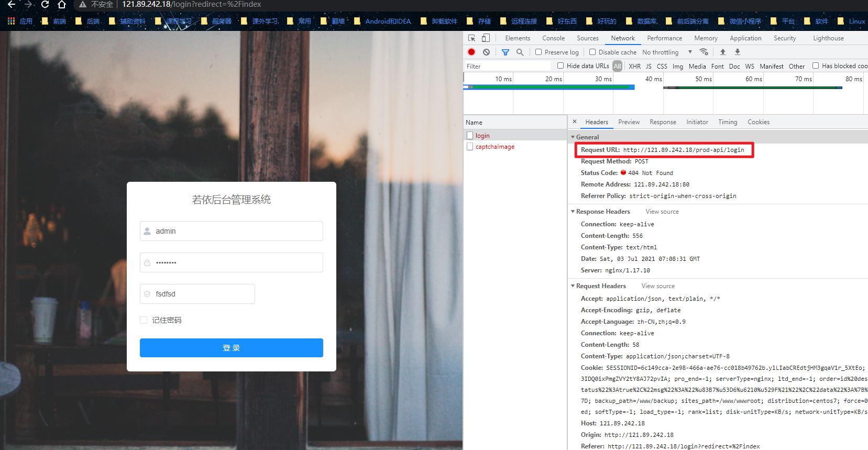Click the lock icon in the password field
868x450 pixels.
click(147, 262)
